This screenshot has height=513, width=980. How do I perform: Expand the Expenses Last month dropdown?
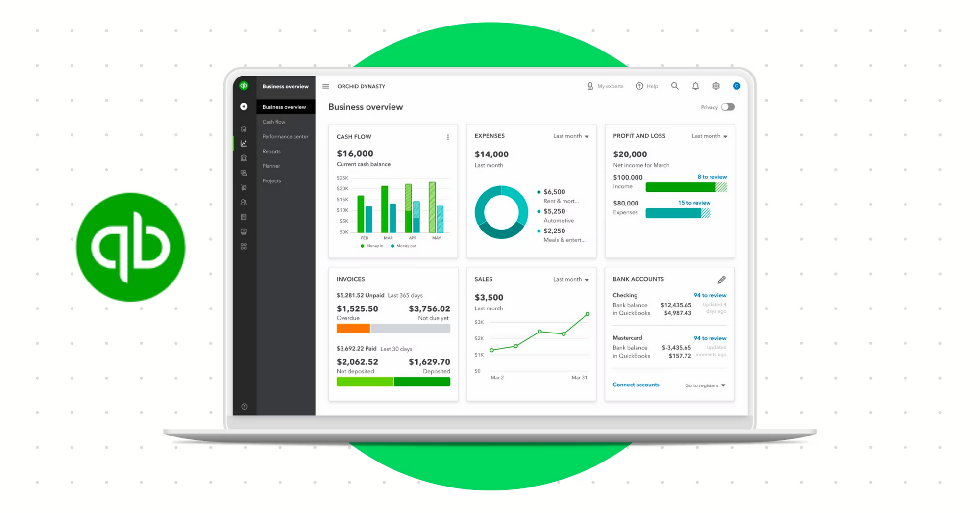point(571,136)
